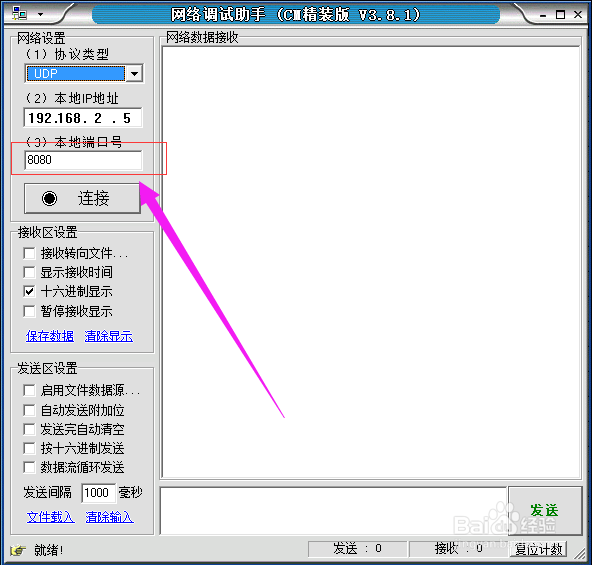
Task: Click the 文件载入 link
Action: [51, 517]
